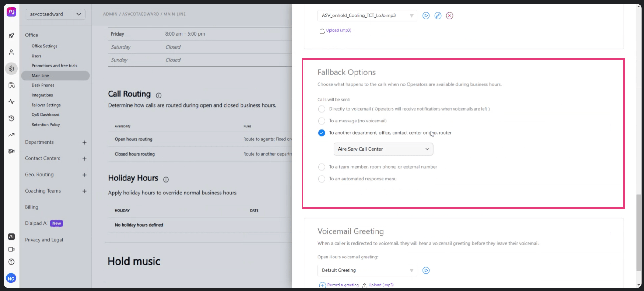This screenshot has width=644, height=291.
Task: Select To a message (no voicemail) option
Action: (321, 121)
